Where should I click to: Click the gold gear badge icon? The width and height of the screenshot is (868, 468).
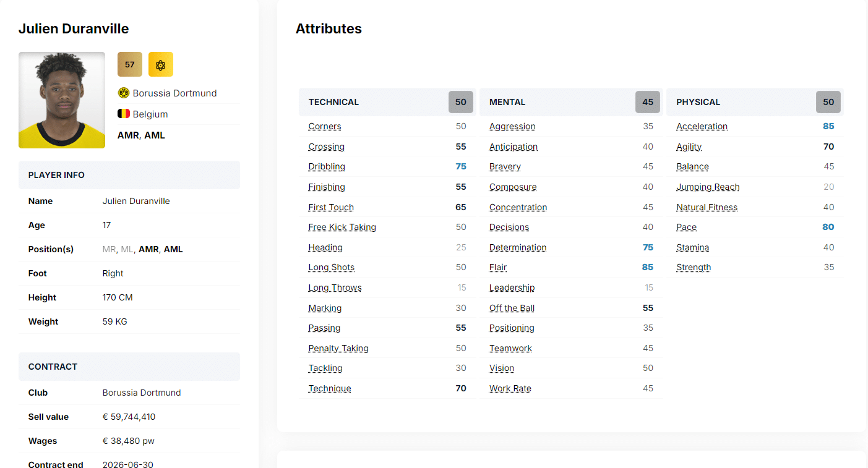point(161,64)
